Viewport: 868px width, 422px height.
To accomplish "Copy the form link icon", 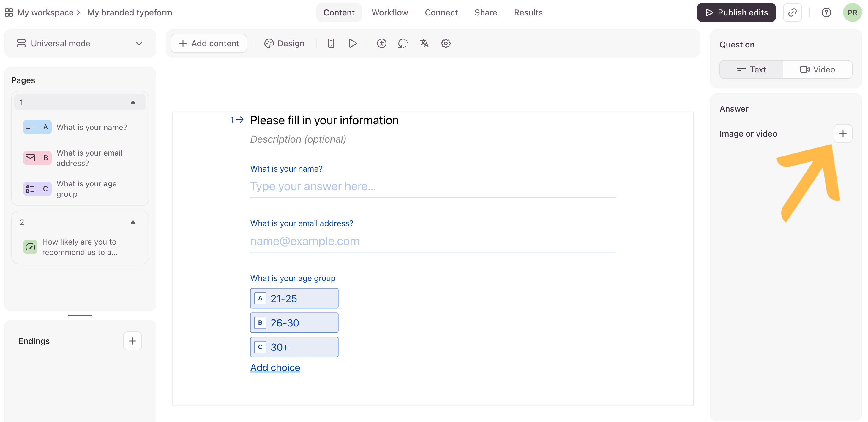I will tap(792, 12).
